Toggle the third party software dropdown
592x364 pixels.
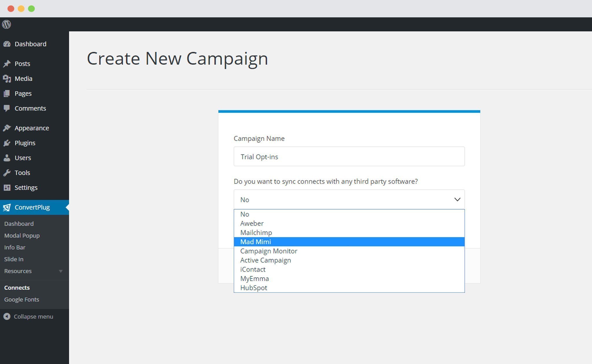click(x=349, y=199)
